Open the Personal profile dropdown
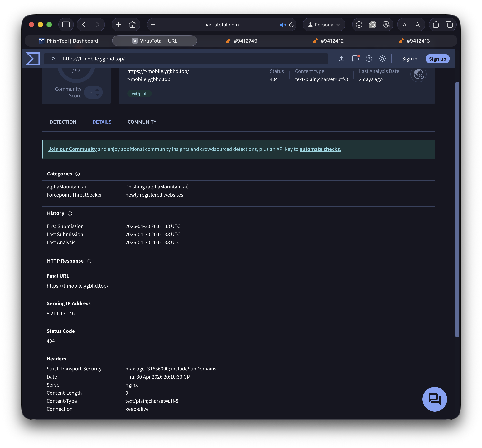 324,25
